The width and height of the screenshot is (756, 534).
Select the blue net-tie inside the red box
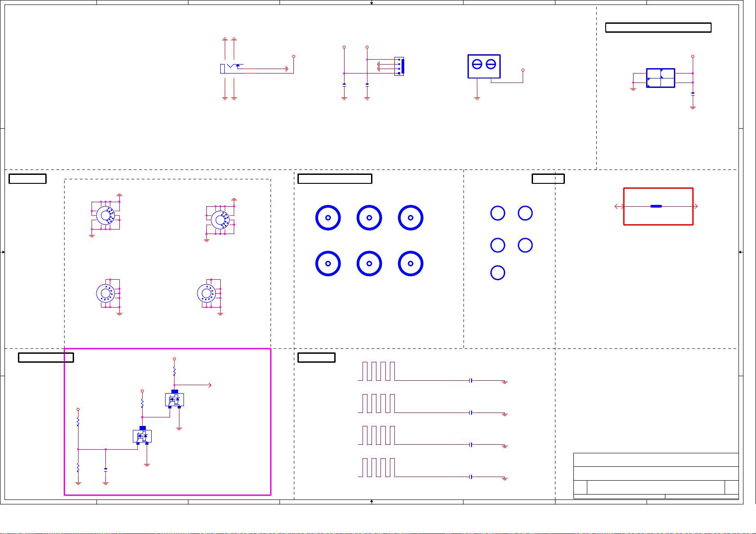[656, 206]
